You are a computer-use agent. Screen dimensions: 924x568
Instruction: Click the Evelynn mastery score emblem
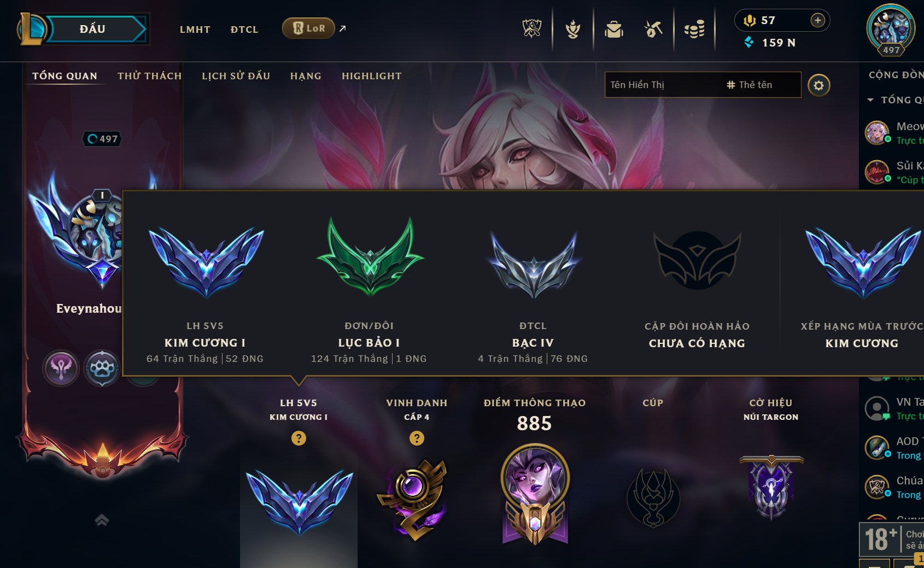point(535,494)
